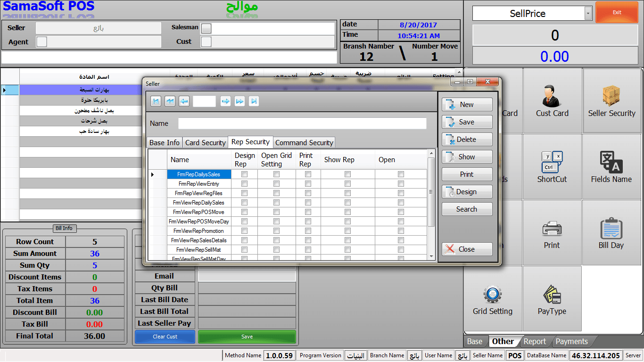Toggle the Cust selector box
The width and height of the screenshot is (644, 362).
(206, 42)
